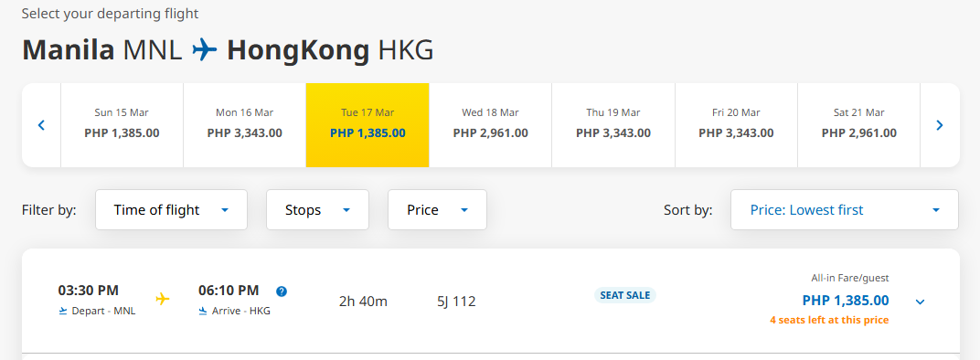The image size is (980, 360).
Task: Select the Wed 18 Mar date tab
Action: [491, 125]
